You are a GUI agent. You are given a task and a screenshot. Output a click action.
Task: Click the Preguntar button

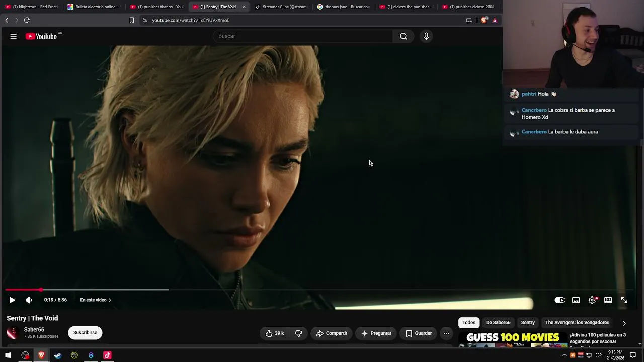[x=376, y=333]
